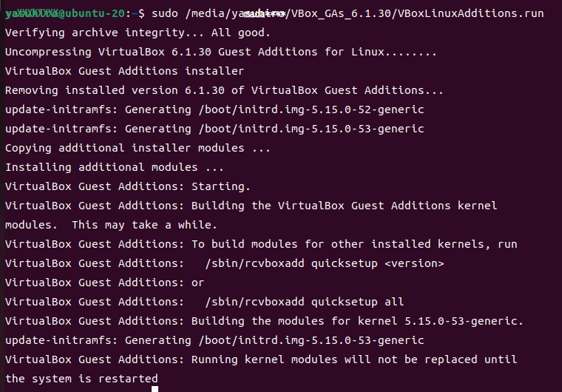The height and width of the screenshot is (392, 562).
Task: Click the terminal cursor block at the bottom
Action: coord(155,389)
